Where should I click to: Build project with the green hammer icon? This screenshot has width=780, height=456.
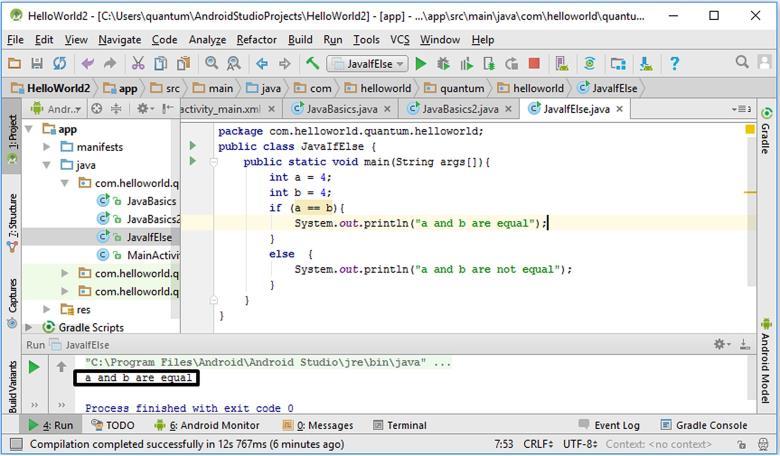[x=312, y=63]
